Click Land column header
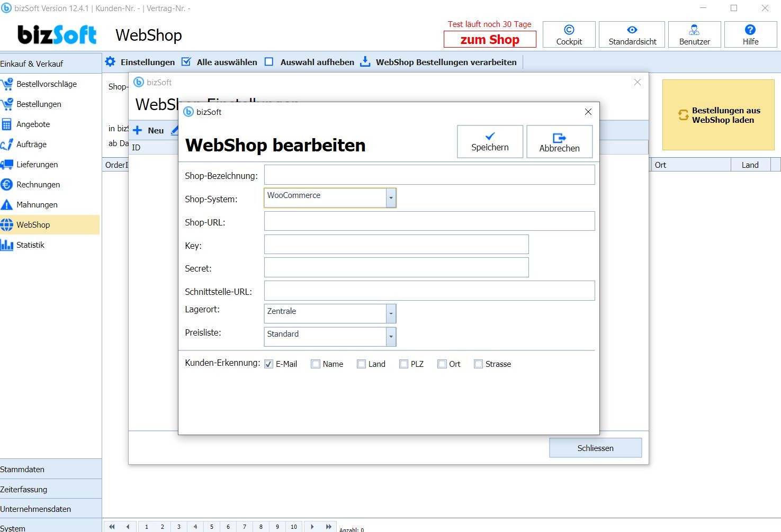Image resolution: width=781 pixels, height=532 pixels. pos(750,165)
